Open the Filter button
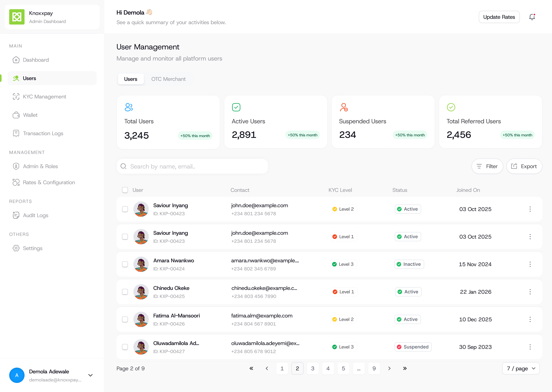Viewport: 552px width, 392px height. (x=487, y=166)
